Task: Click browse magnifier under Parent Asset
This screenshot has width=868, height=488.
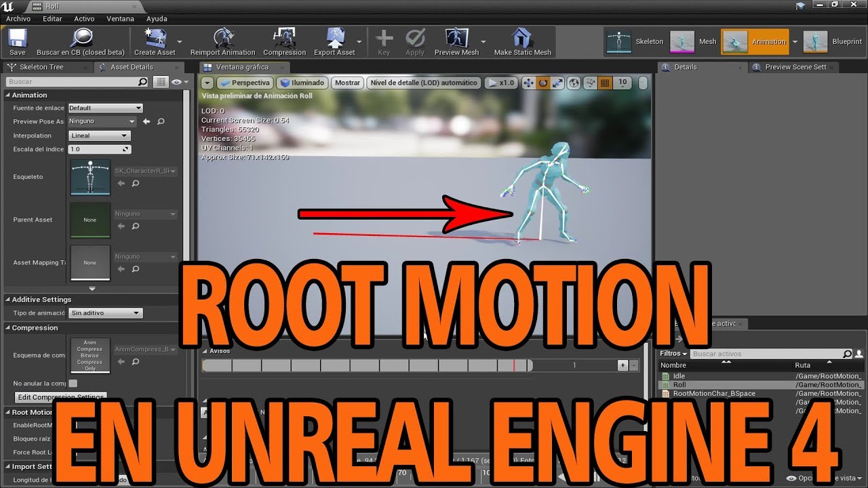Action: tap(135, 226)
